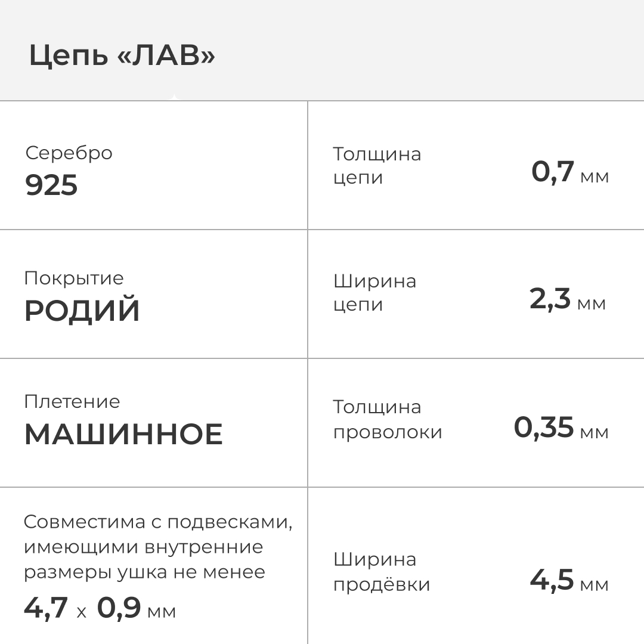Click the «ЛАВ» chain title heading
This screenshot has width=644, height=644.
click(x=122, y=57)
